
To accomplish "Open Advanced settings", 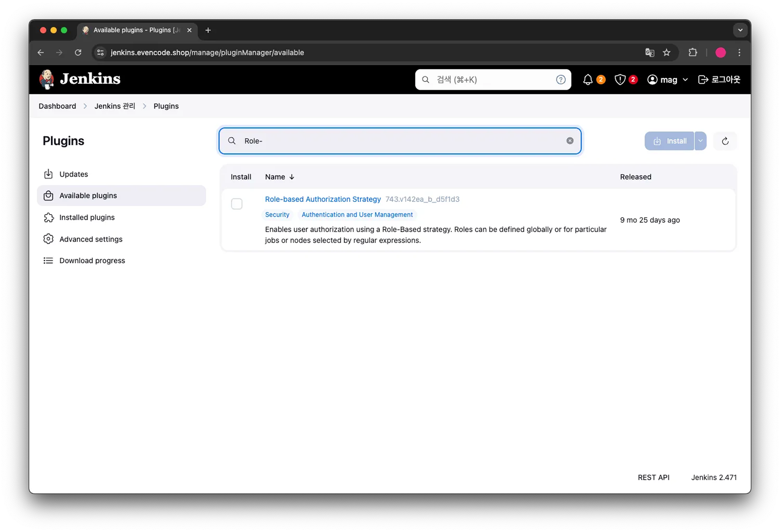I will tap(121, 239).
